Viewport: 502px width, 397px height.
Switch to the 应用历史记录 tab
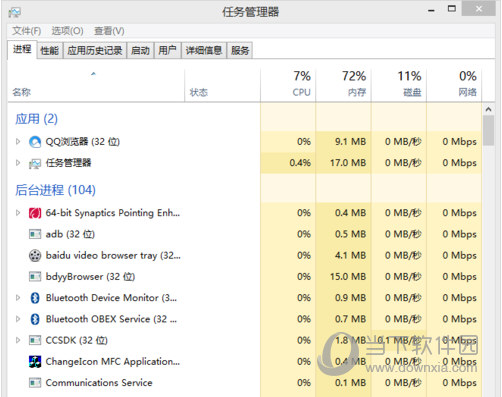pos(95,51)
